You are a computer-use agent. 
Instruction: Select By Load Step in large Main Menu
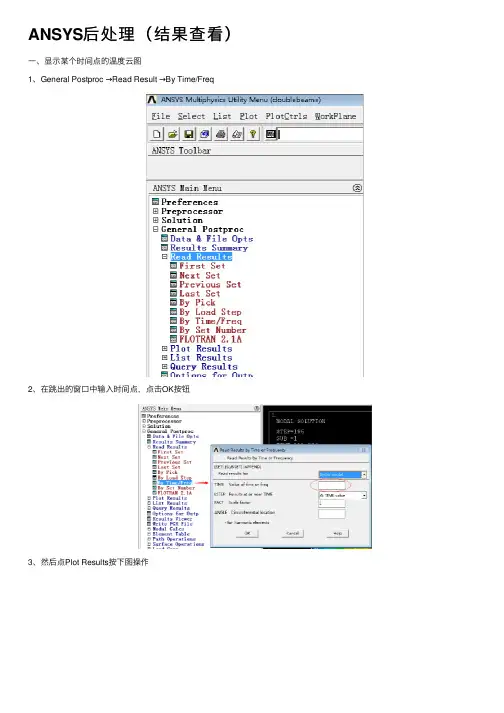[210, 312]
